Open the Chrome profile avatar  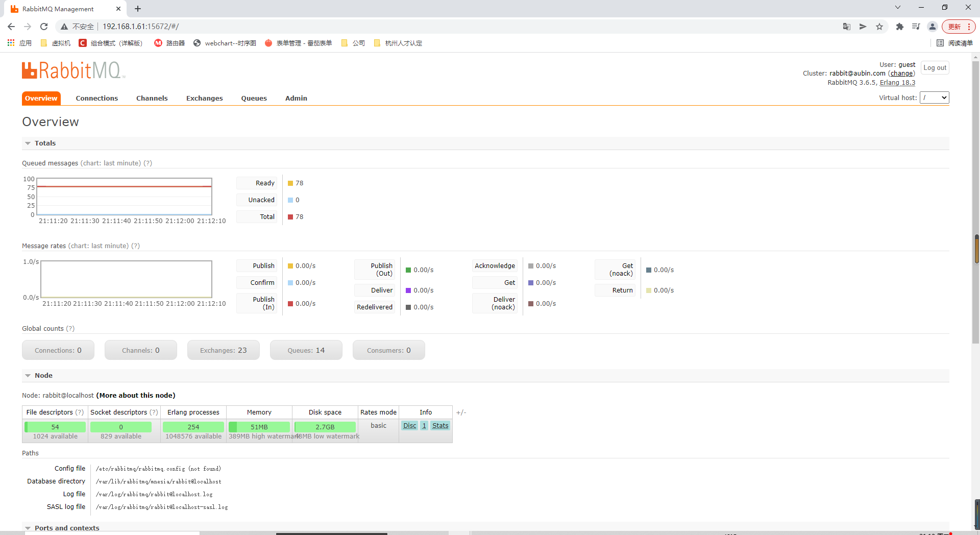[x=933, y=27]
